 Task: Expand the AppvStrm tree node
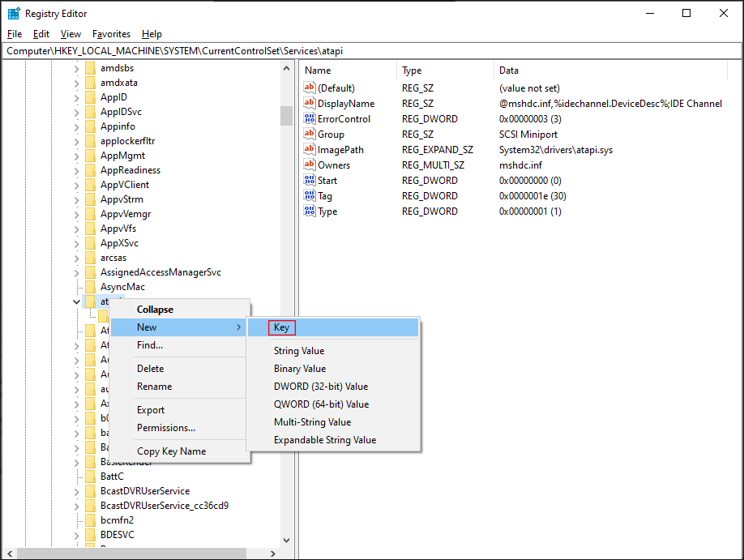pyautogui.click(x=77, y=200)
